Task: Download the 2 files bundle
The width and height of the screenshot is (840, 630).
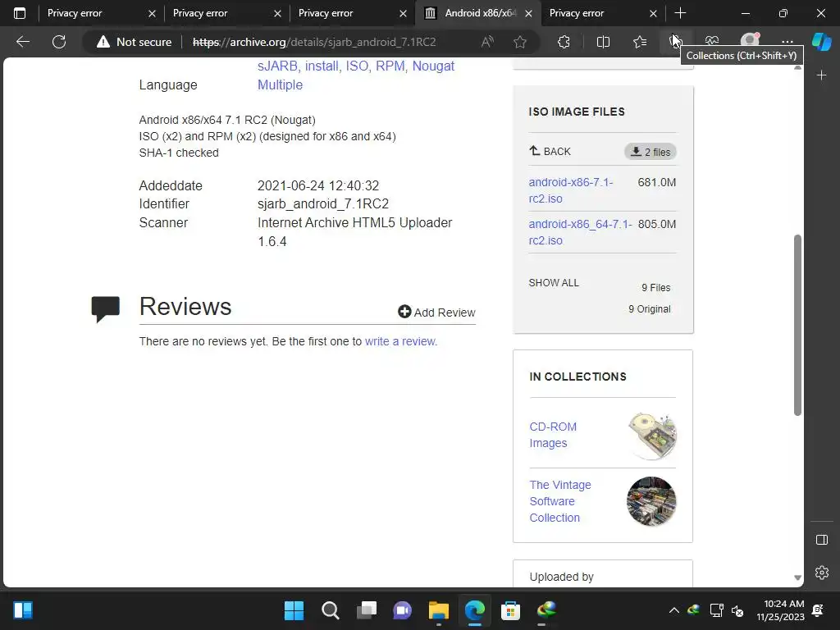Action: click(x=651, y=152)
